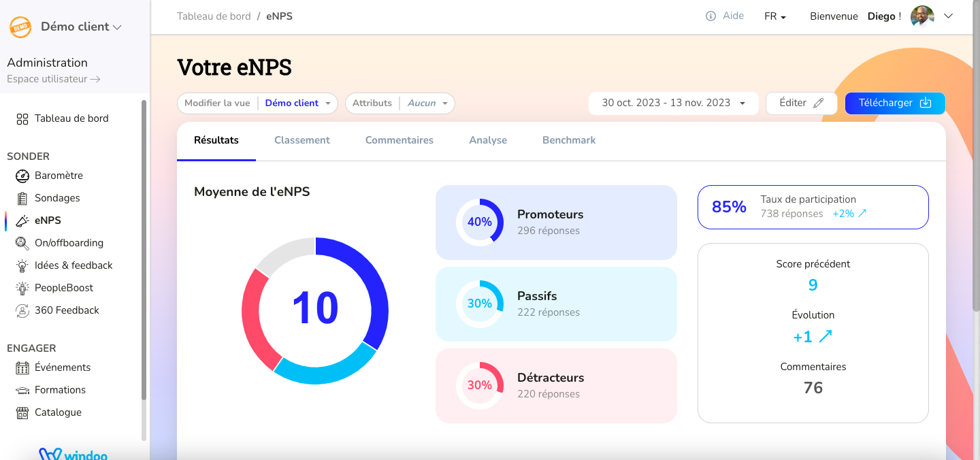Open the FR language dropdown

pos(775,16)
